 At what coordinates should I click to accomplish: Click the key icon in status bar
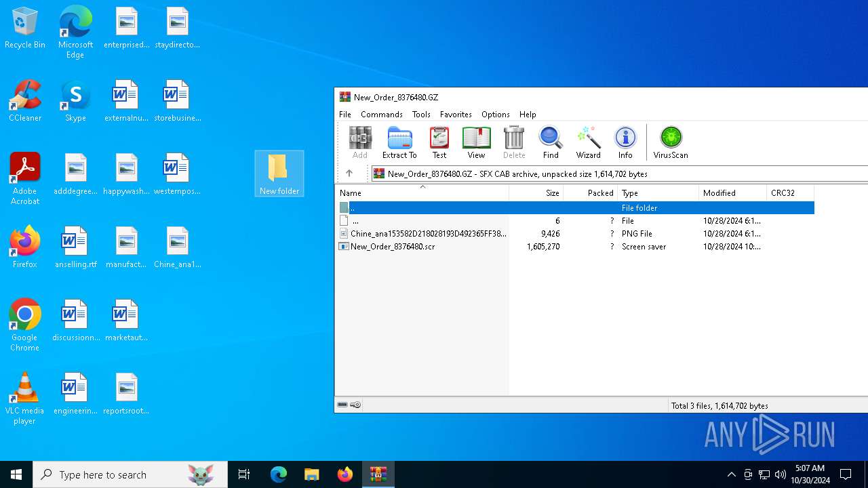(x=355, y=405)
